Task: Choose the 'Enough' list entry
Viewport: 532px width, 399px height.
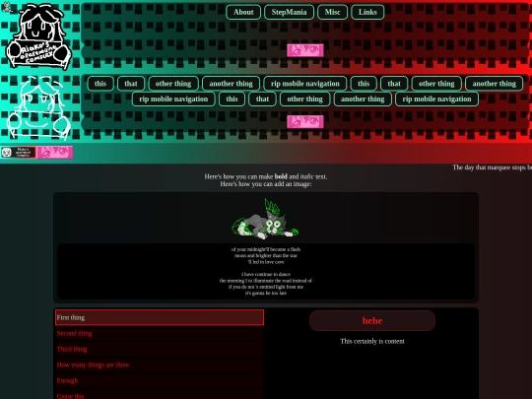Action: [160, 380]
